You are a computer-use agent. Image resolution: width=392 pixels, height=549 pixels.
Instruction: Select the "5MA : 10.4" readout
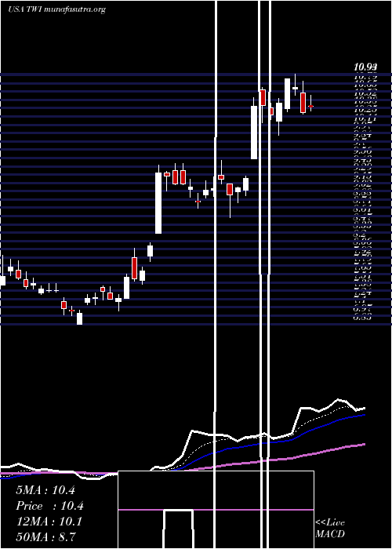point(45,490)
